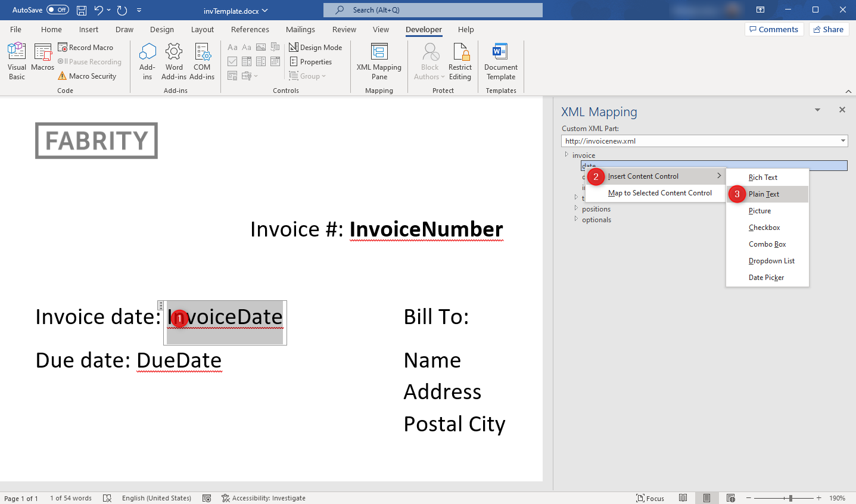
Task: Open file name dropdown invTemplate.docx
Action: 236,11
